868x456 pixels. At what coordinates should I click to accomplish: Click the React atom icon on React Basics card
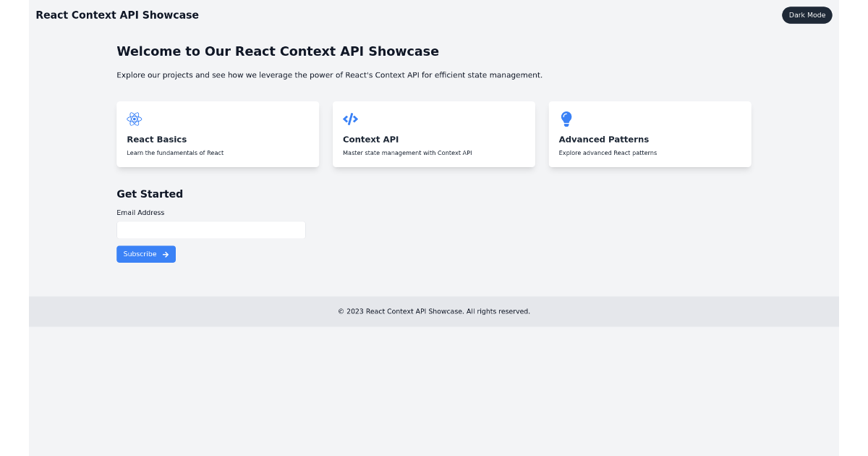coord(135,119)
